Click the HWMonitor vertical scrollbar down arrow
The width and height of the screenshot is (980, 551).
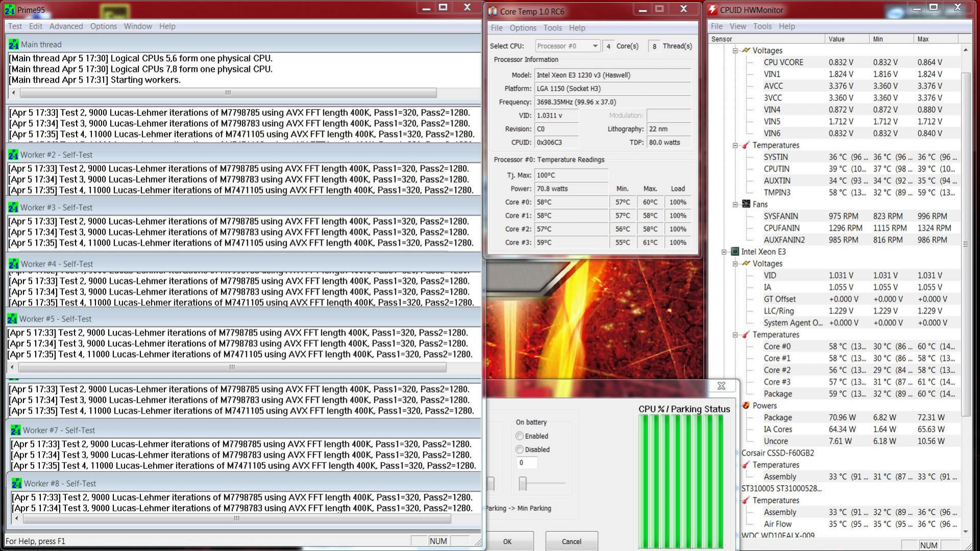pyautogui.click(x=965, y=532)
